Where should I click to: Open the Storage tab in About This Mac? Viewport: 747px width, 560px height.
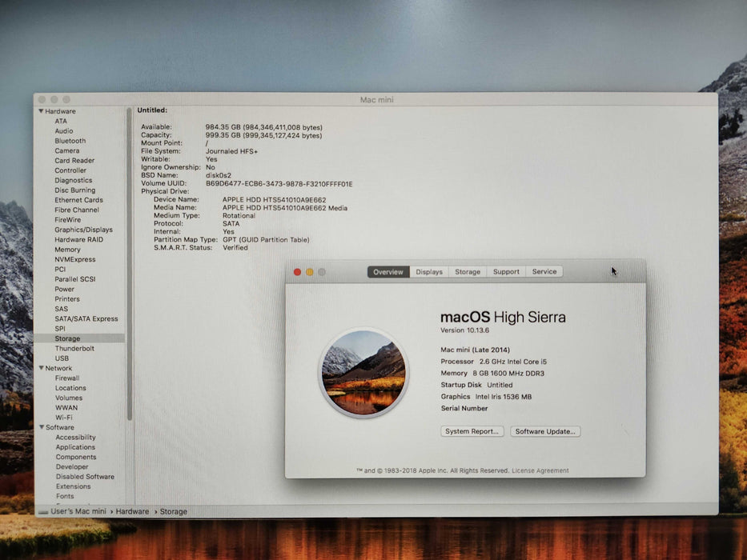click(468, 272)
